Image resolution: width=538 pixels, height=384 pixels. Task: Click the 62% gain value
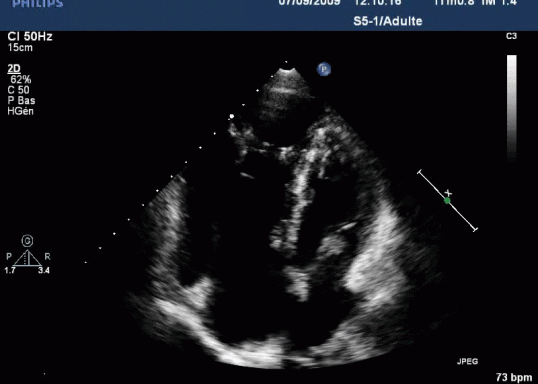point(21,80)
